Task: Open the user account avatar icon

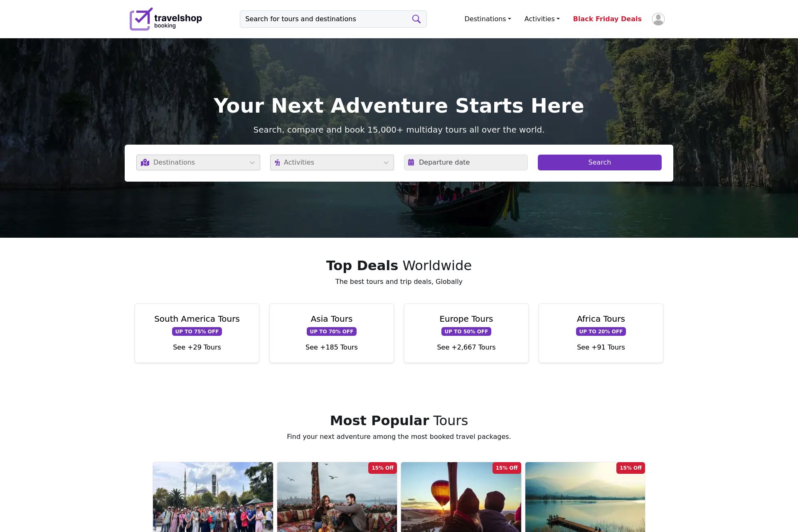Action: click(658, 19)
